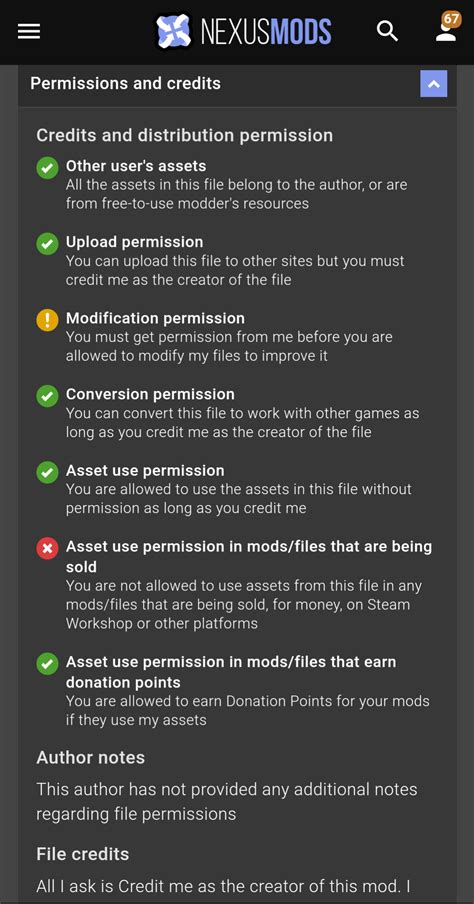
Task: Click the Permissions and credits header
Action: point(237,84)
